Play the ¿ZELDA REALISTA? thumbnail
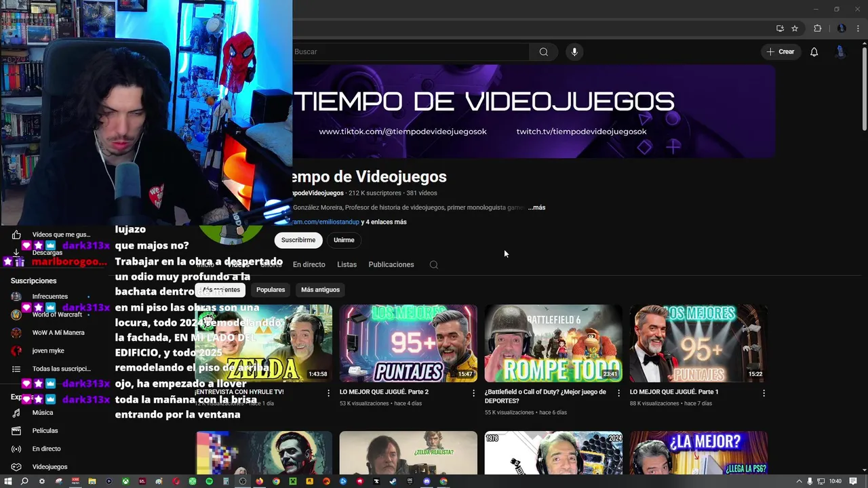868x488 pixels. pyautogui.click(x=408, y=453)
